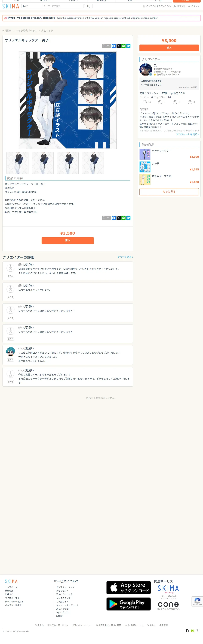Click the キーワードで探す search field
The height and width of the screenshot is (644, 203).
(x=63, y=6)
